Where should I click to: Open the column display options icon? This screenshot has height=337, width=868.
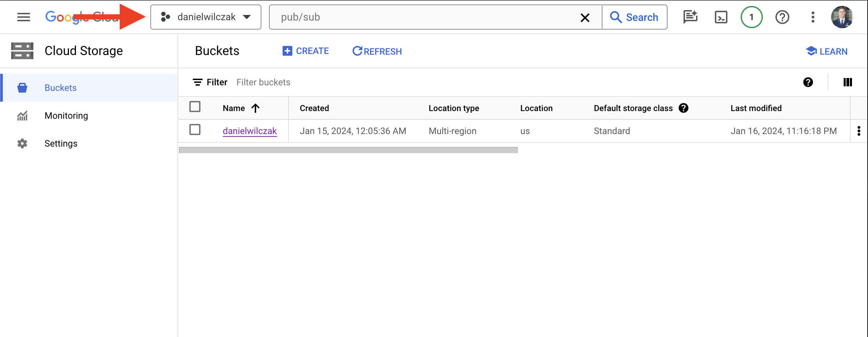point(848,82)
